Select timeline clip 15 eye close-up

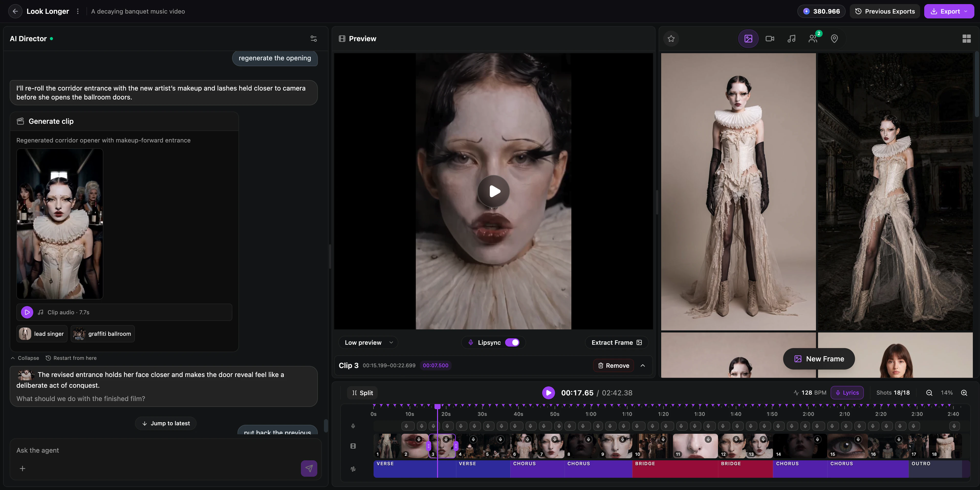pos(847,446)
